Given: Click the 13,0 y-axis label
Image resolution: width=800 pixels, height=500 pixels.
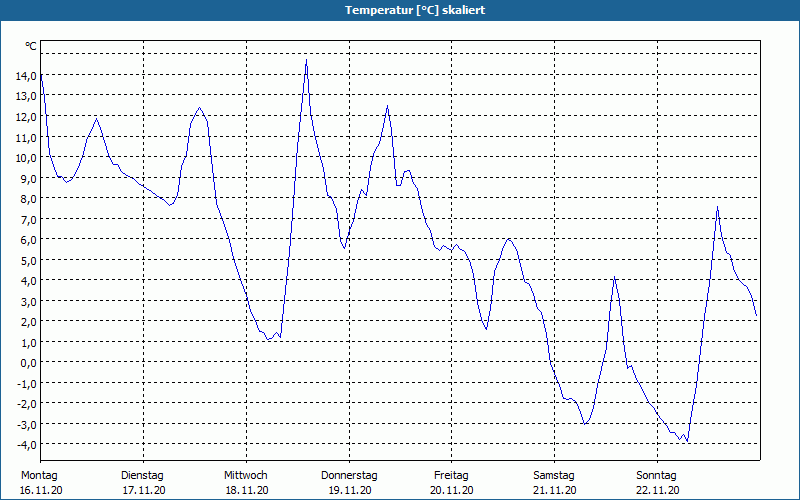Looking at the screenshot, I should pyautogui.click(x=26, y=96).
